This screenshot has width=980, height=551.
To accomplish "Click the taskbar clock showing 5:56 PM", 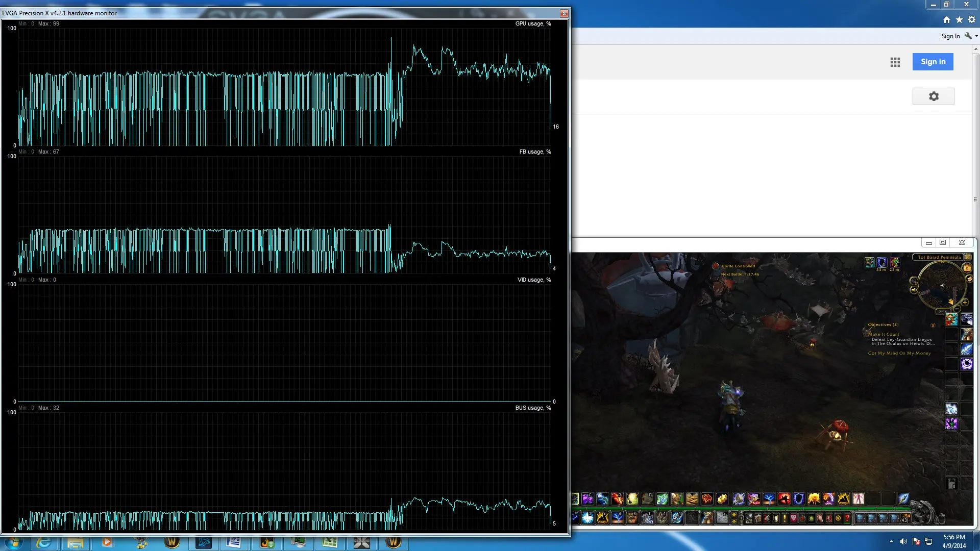I will coord(954,541).
